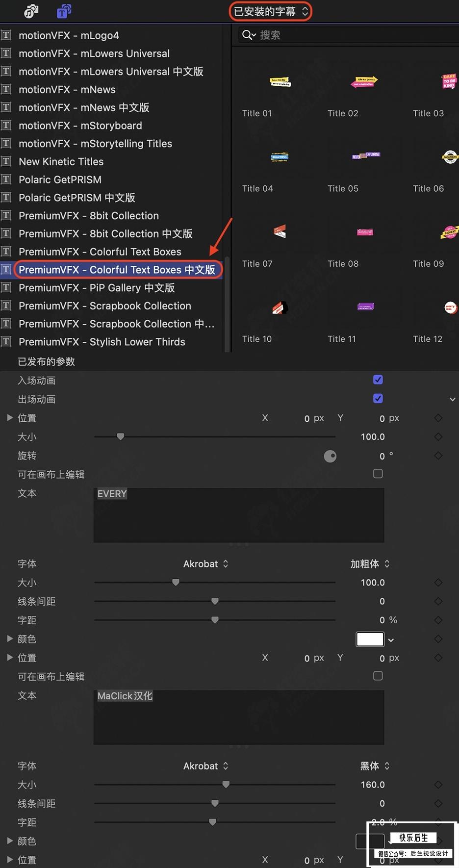Select the Title 04 thumbnail
The height and width of the screenshot is (868, 459).
pyautogui.click(x=280, y=157)
